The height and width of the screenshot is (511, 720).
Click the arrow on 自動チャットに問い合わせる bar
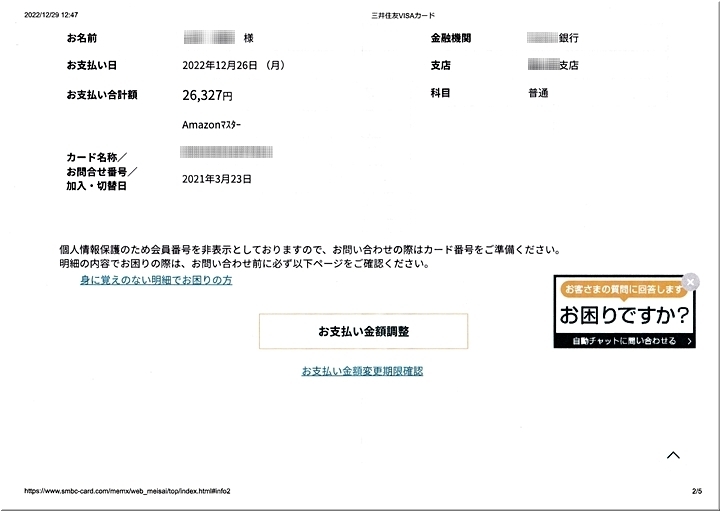coord(689,341)
